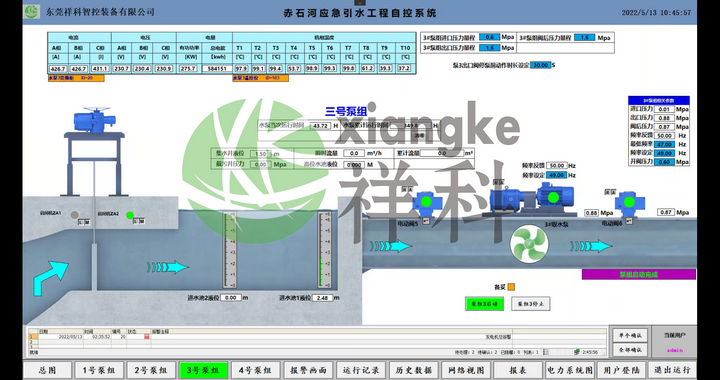
Task: Edit 频率设定 49.00 in 3#泵组相关参数 panel
Action: coord(664,153)
